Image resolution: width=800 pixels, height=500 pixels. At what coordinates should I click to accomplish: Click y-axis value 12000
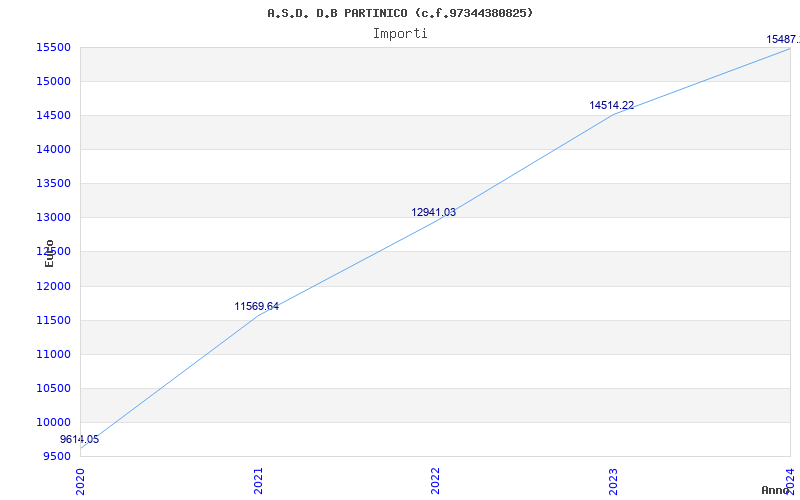(x=53, y=286)
